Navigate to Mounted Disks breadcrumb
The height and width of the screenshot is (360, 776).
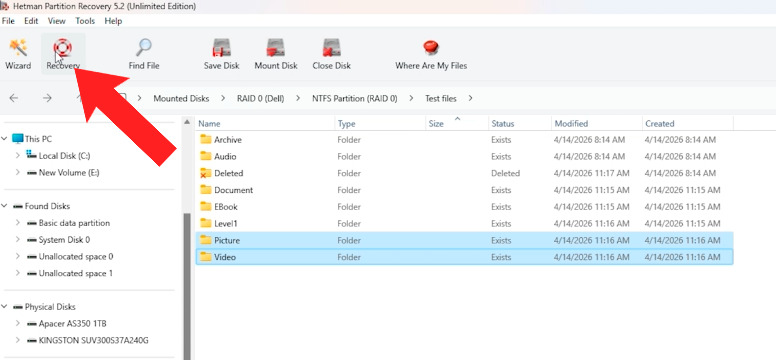(x=181, y=99)
